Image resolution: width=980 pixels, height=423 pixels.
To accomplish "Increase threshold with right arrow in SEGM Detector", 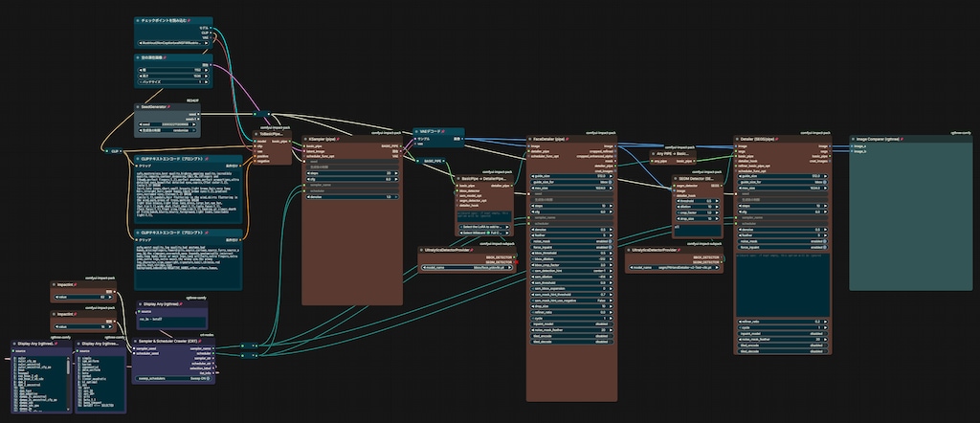I will click(718, 201).
